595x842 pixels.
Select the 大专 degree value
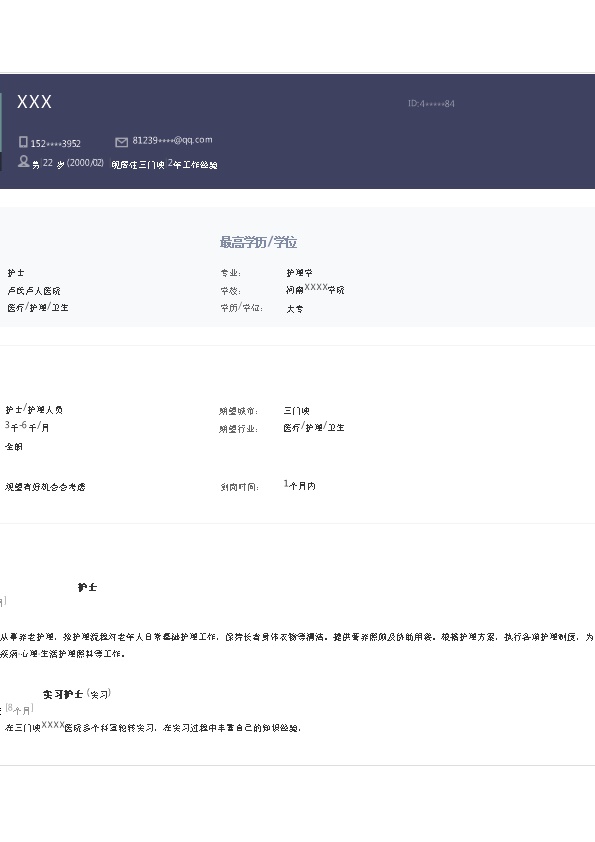pyautogui.click(x=294, y=309)
